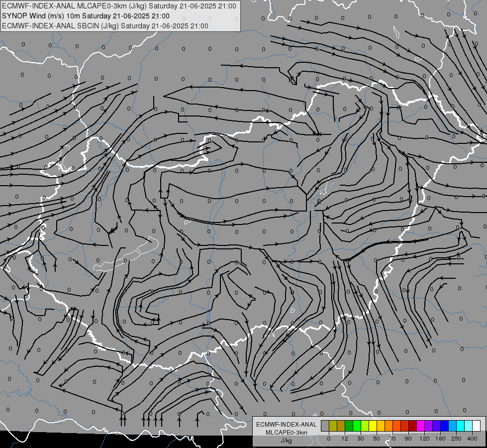This screenshot has height=448, width=487.
Task: Select the dark green legend swatch
Action: coord(349,426)
